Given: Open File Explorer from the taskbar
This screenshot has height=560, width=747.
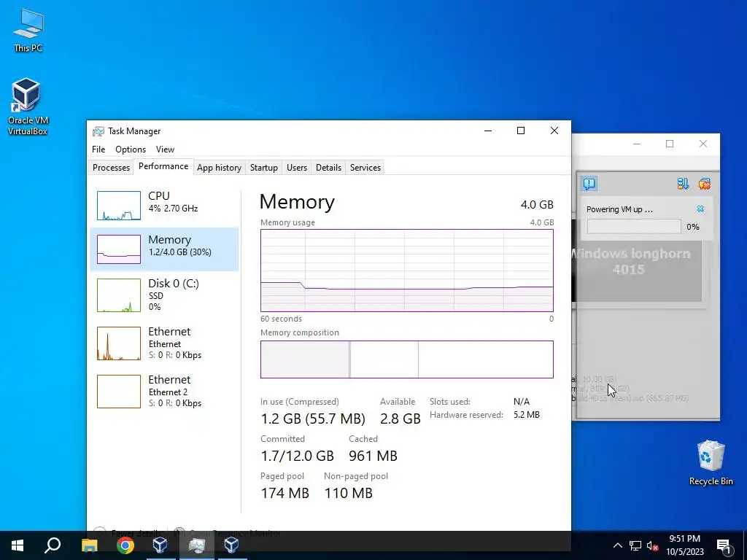Looking at the screenshot, I should click(89, 545).
